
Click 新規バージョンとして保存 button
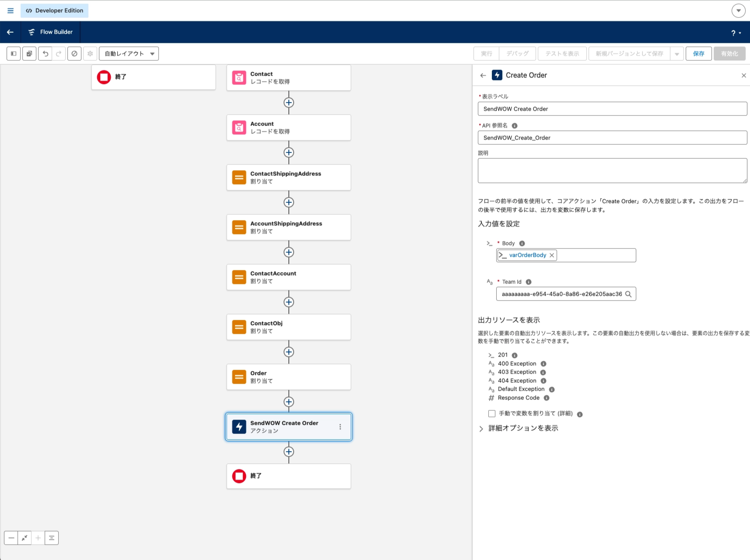629,53
